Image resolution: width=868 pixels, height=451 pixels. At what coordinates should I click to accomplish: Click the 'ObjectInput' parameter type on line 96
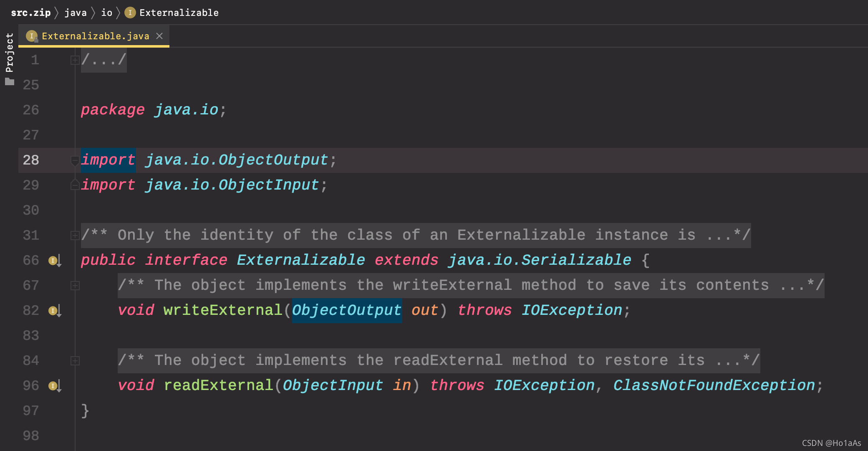333,385
